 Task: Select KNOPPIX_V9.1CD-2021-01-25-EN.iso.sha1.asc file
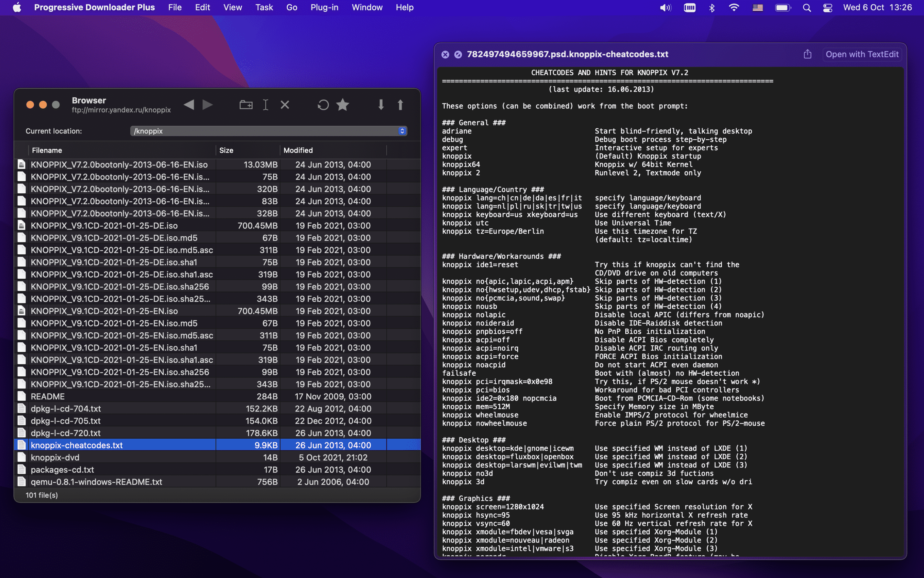click(x=217, y=360)
